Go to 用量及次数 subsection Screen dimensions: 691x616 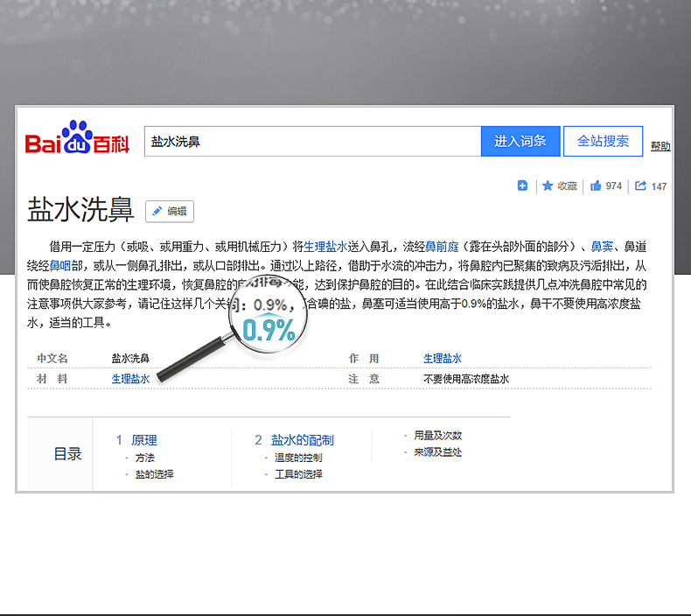437,435
